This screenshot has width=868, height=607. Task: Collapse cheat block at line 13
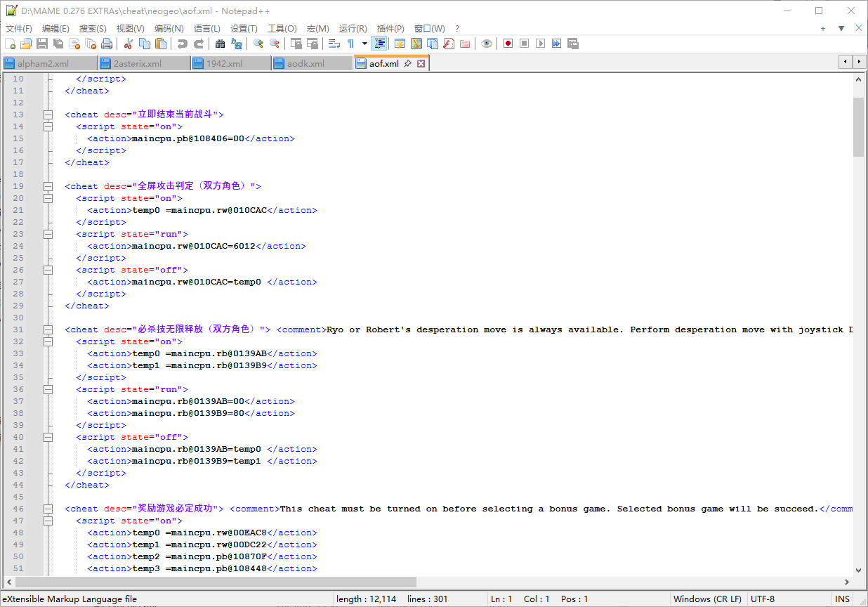tap(48, 115)
